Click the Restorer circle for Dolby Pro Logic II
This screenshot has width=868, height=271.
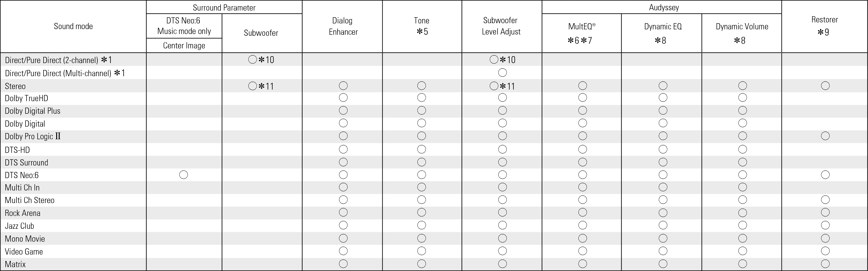pyautogui.click(x=825, y=136)
